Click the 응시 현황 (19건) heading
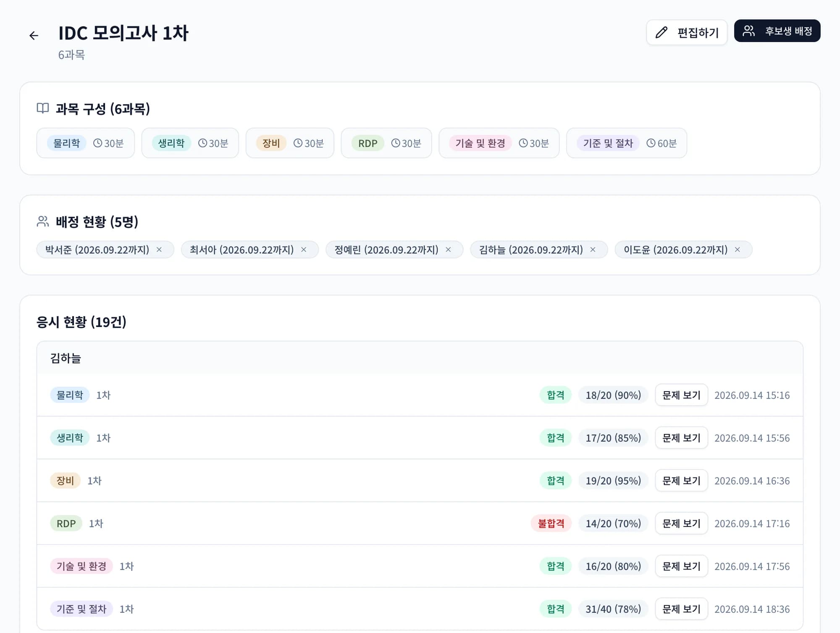The image size is (840, 633). pyautogui.click(x=81, y=322)
